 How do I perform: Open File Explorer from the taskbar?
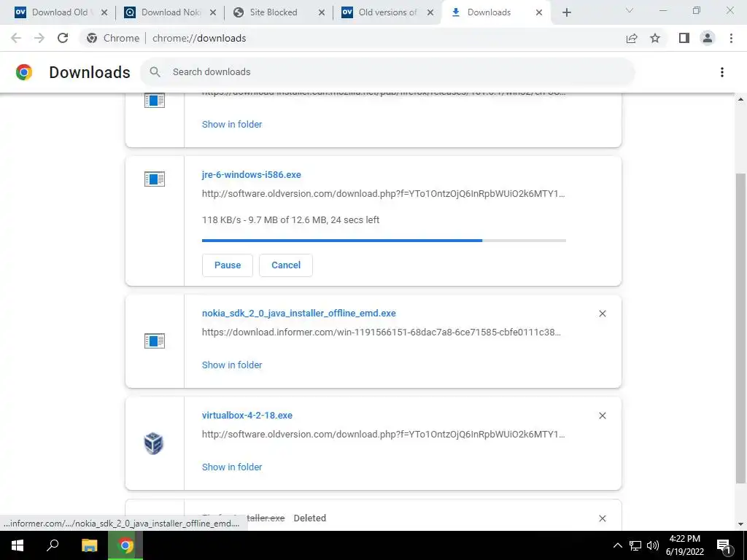pyautogui.click(x=89, y=545)
